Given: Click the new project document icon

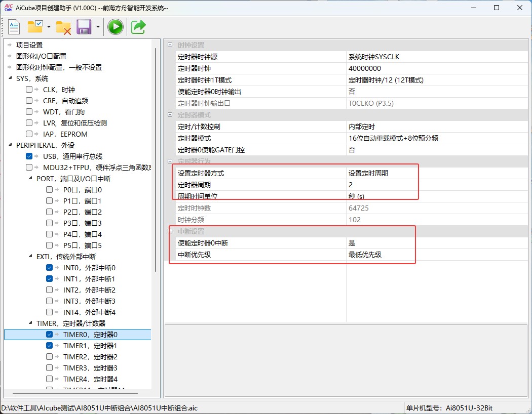Looking at the screenshot, I should [x=14, y=27].
